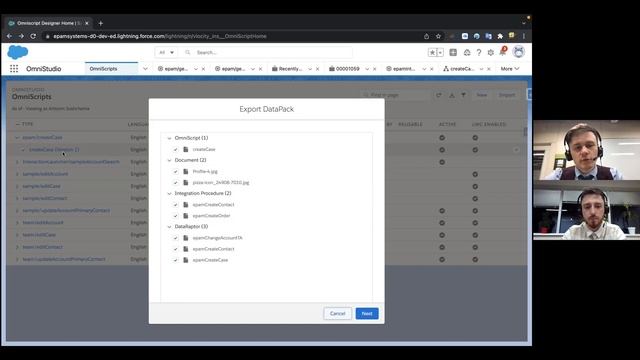Viewport: 640px width, 360px height.
Task: Uncheck the Profile-4.jpg document
Action: coord(176,171)
